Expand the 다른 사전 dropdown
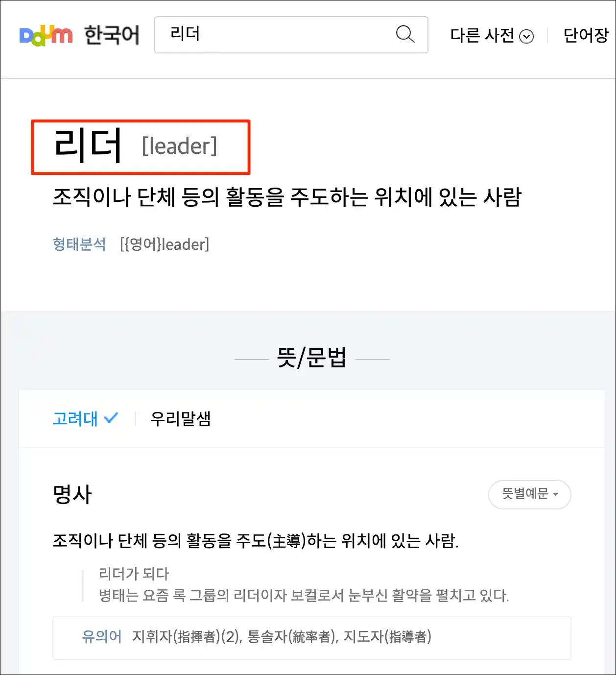The height and width of the screenshot is (675, 616). [492, 36]
